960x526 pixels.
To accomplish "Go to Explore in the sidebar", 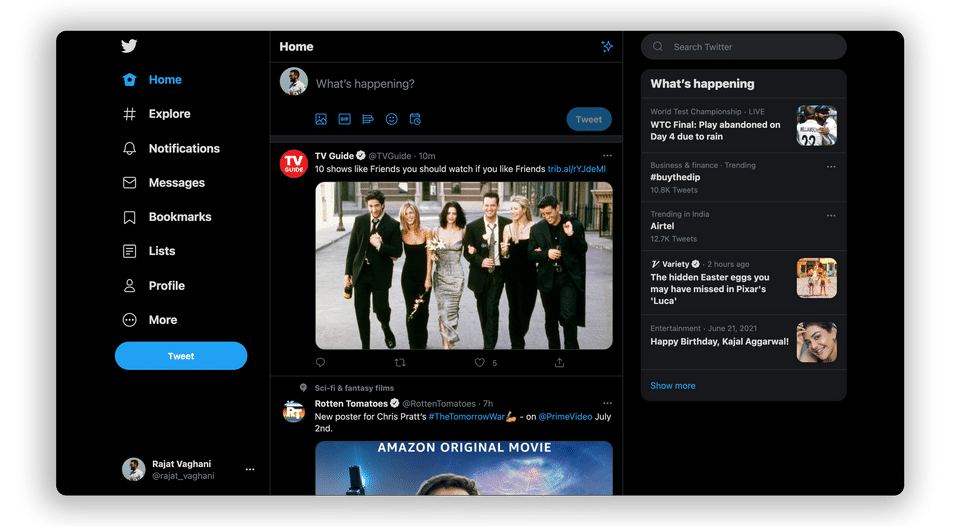I will pyautogui.click(x=157, y=114).
